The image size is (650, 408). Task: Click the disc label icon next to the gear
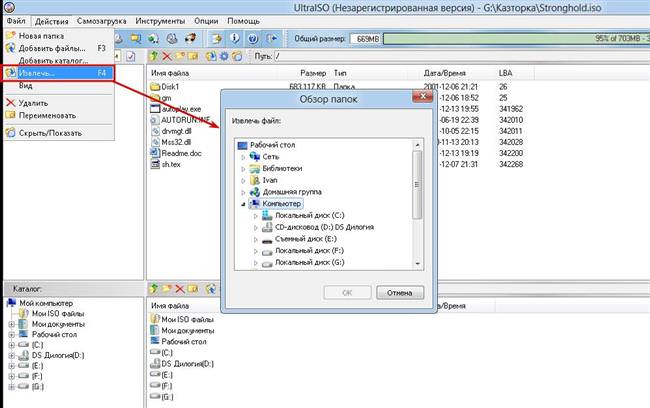coord(237,56)
